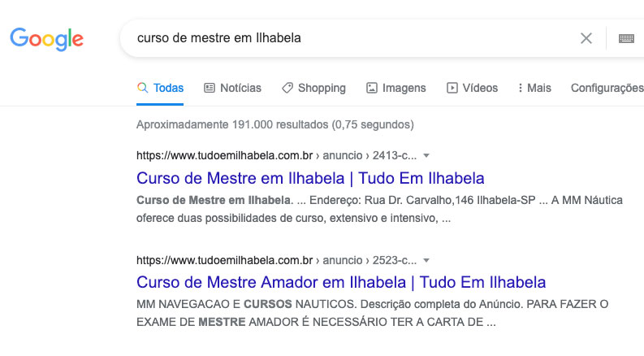Click the Google logo

point(46,38)
